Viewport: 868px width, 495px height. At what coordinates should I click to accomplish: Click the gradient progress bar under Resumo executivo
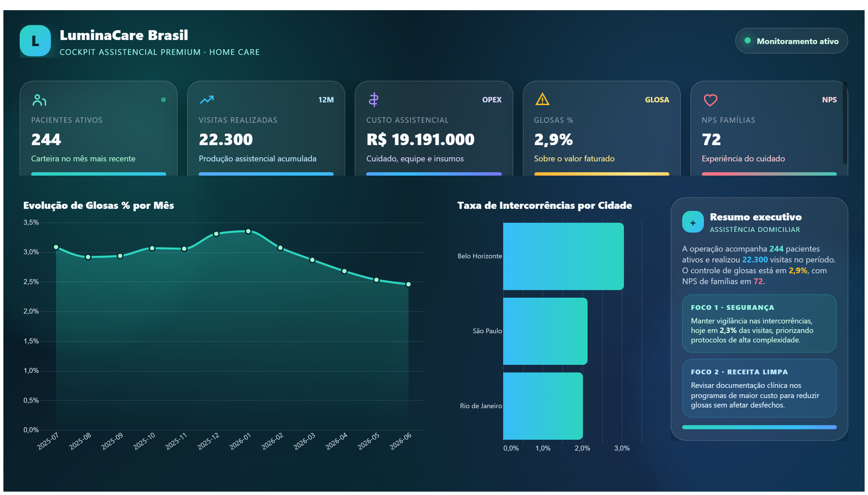pos(759,427)
